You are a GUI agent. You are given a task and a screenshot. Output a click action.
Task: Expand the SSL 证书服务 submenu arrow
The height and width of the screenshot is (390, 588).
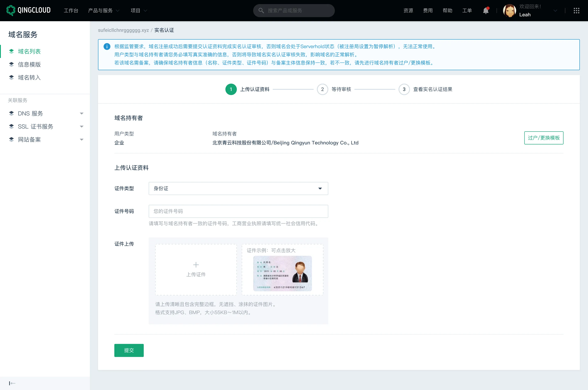click(x=81, y=127)
